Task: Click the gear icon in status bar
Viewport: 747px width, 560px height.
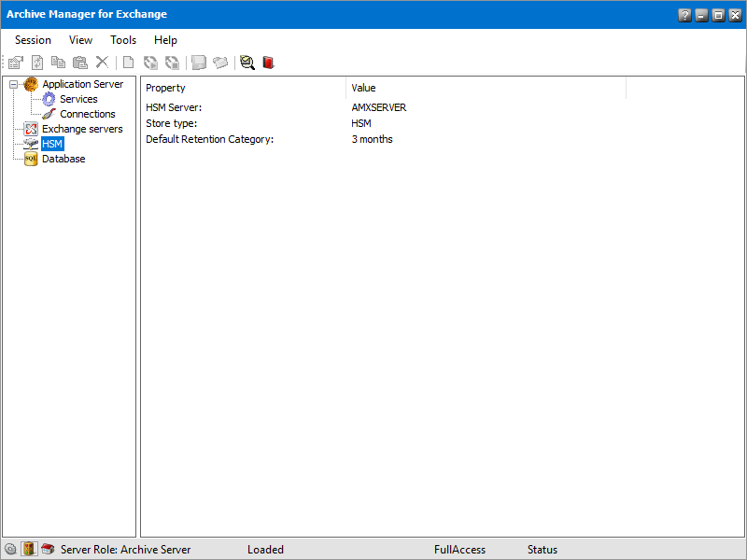Action: point(10,549)
